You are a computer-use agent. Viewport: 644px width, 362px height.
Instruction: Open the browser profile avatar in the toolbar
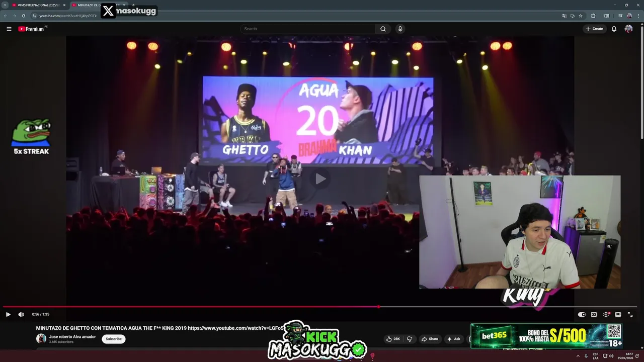tap(629, 16)
